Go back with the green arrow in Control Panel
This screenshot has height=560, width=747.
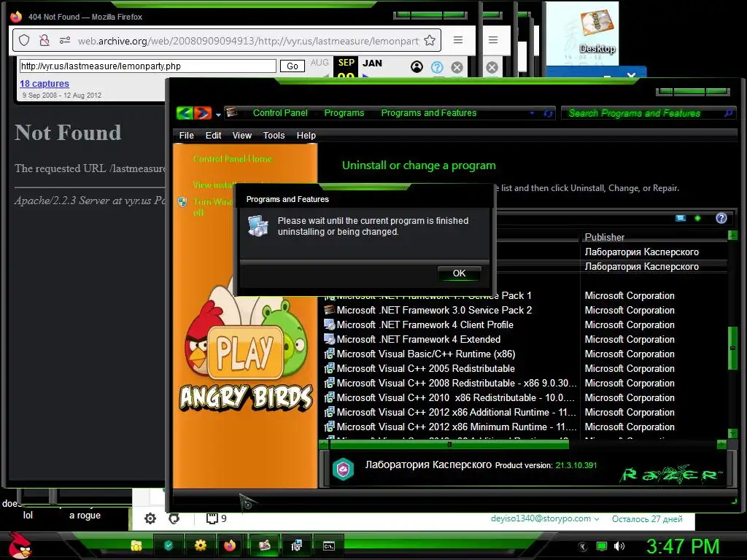pos(185,113)
